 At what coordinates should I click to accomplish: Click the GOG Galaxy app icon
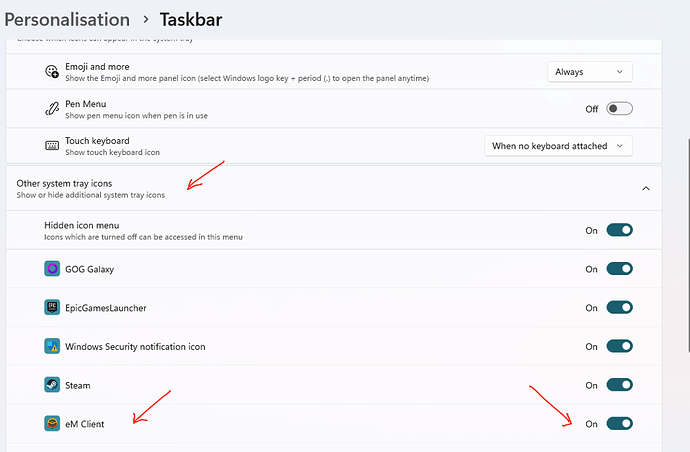52,268
